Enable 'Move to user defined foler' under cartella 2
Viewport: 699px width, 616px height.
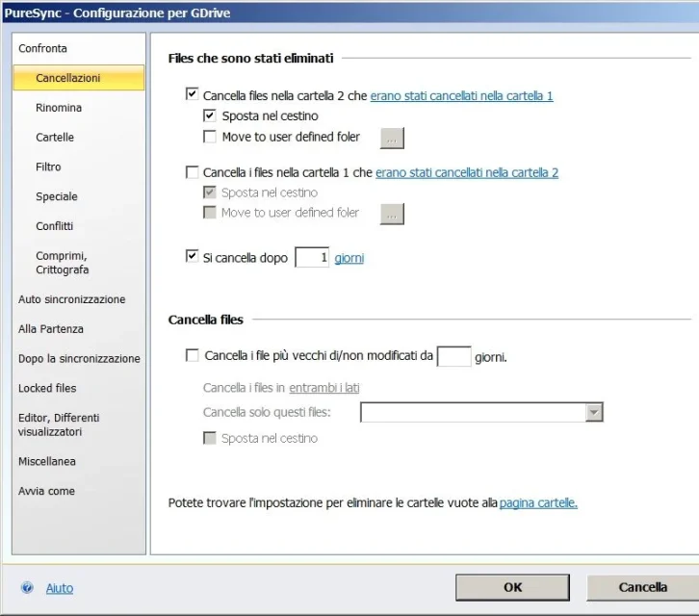[x=210, y=136]
